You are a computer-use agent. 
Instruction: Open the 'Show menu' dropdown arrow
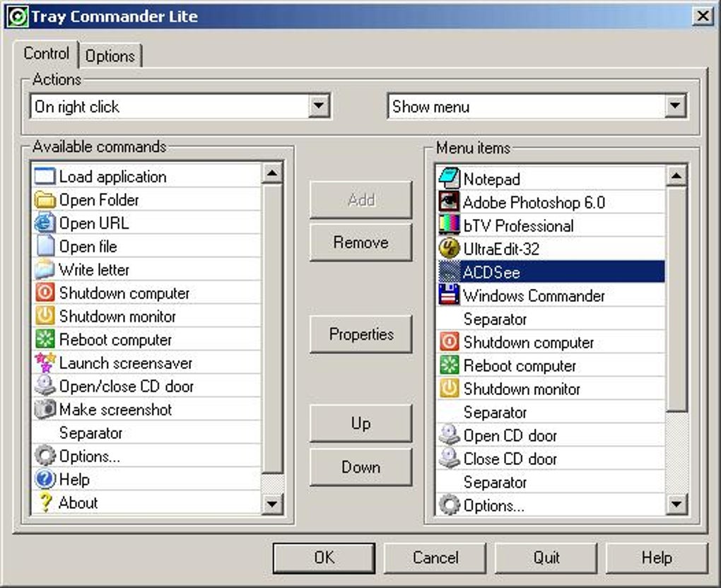pyautogui.click(x=675, y=107)
